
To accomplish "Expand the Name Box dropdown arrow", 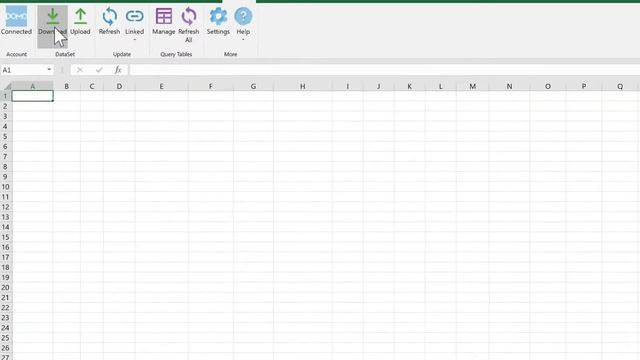I will pyautogui.click(x=49, y=70).
